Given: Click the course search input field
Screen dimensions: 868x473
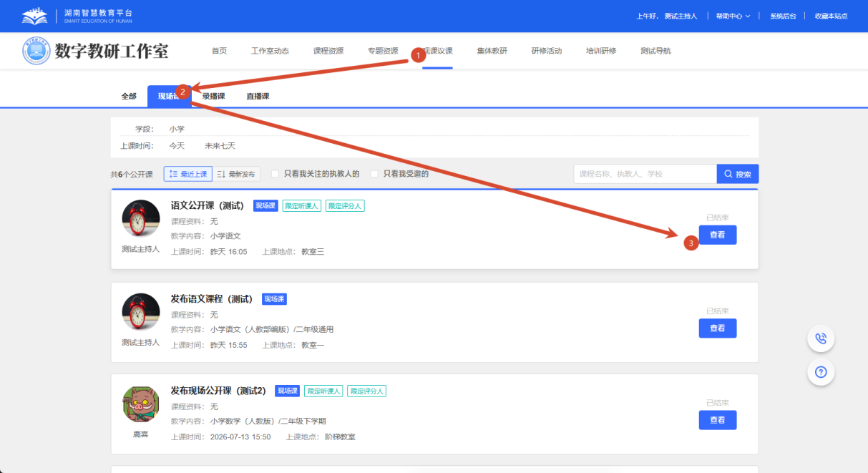Looking at the screenshot, I should pyautogui.click(x=645, y=174).
